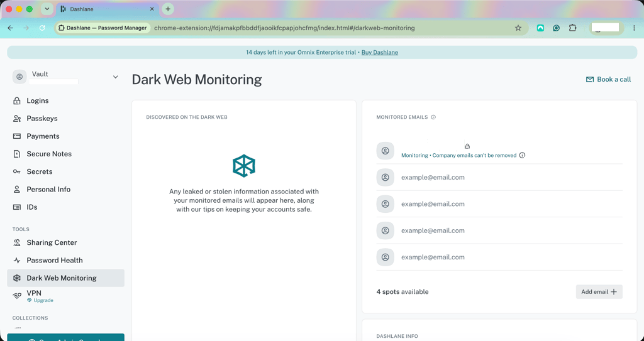This screenshot has height=341, width=644.
Task: Go to Payments
Action: tap(65, 136)
